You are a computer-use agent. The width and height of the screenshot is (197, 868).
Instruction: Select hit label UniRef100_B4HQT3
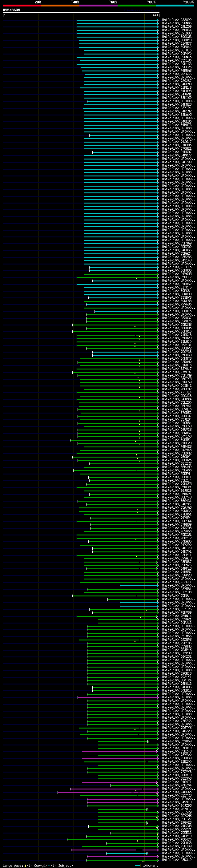(176, 125)
